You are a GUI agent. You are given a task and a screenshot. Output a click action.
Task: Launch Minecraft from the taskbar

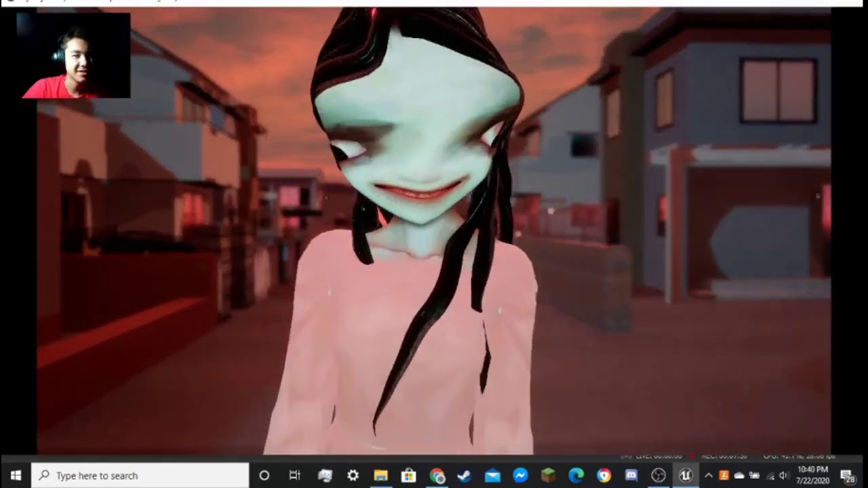coord(548,476)
